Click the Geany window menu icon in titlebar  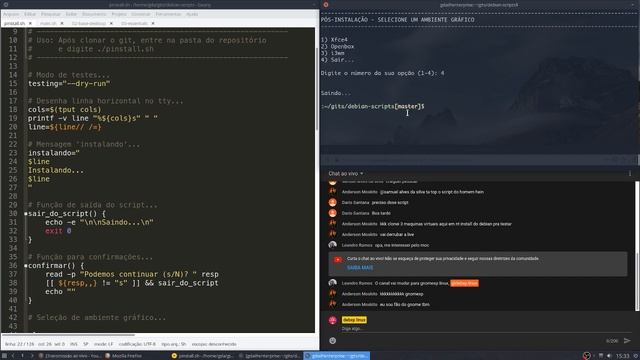[6, 4]
